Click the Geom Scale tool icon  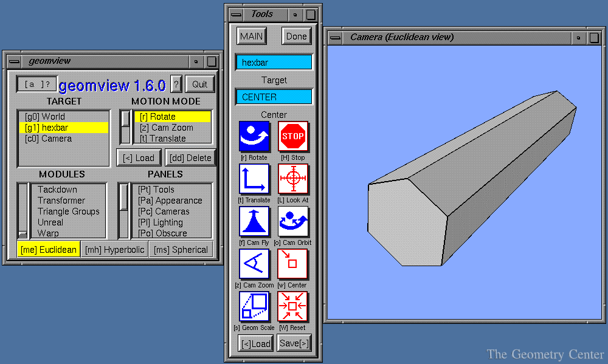254,306
